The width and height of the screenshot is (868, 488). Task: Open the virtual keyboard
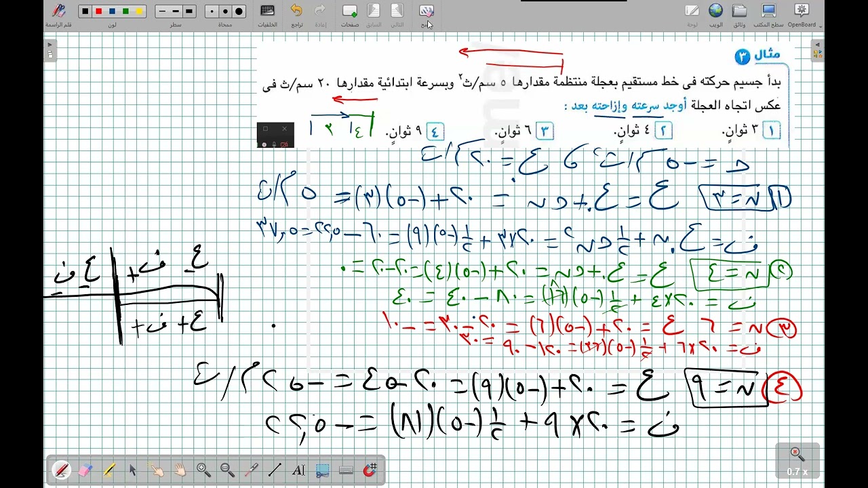(x=346, y=470)
